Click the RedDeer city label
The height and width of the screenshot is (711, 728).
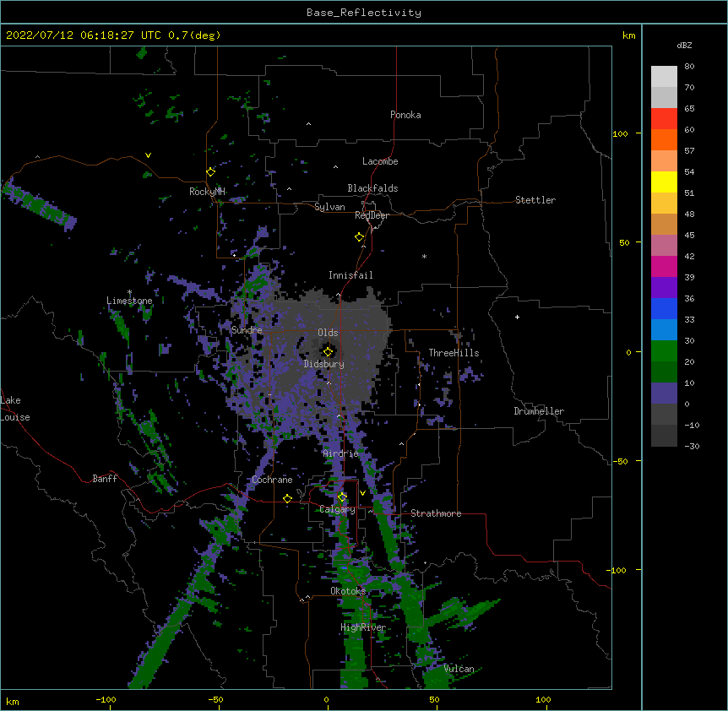click(x=372, y=215)
